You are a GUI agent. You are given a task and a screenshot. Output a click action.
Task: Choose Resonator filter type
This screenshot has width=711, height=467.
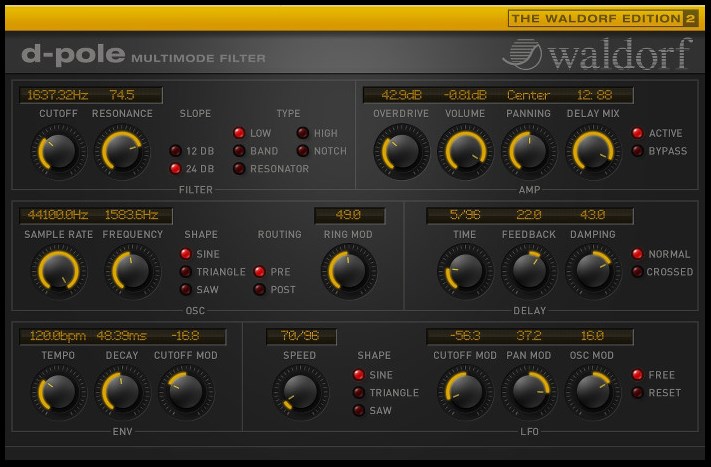click(239, 169)
